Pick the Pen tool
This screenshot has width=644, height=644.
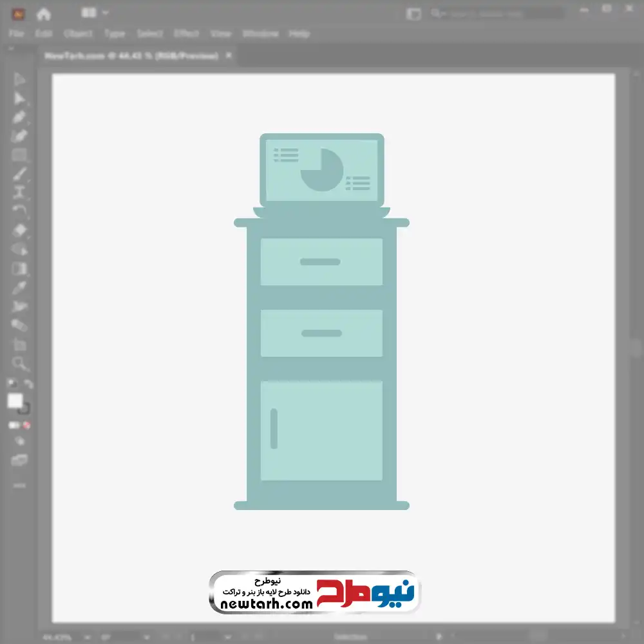click(x=19, y=117)
